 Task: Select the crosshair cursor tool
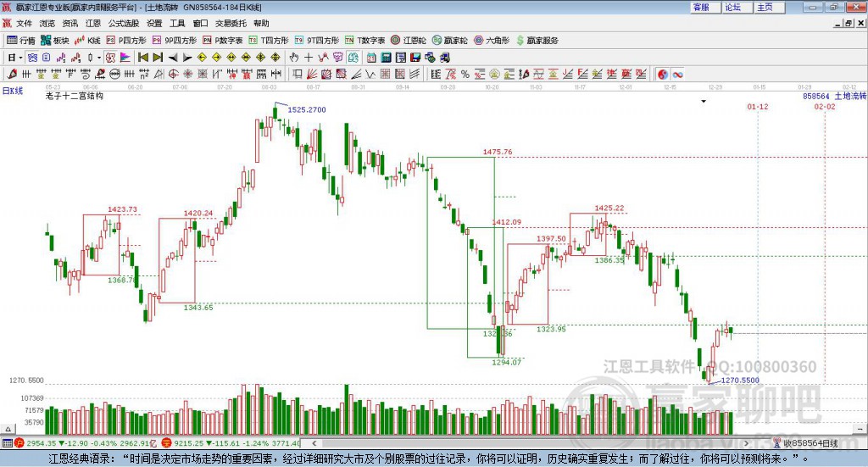[309, 58]
